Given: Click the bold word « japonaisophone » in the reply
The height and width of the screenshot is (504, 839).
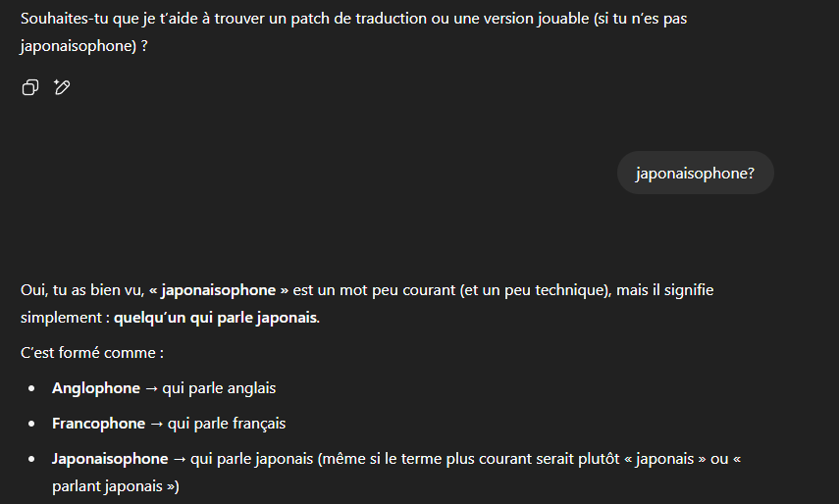Looking at the screenshot, I should tap(218, 290).
